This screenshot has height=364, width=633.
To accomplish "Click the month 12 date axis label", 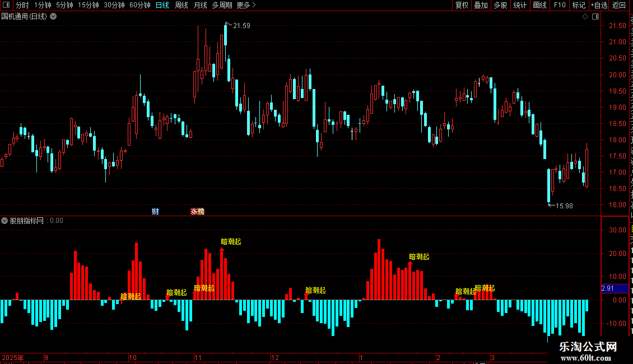I will 275,357.
